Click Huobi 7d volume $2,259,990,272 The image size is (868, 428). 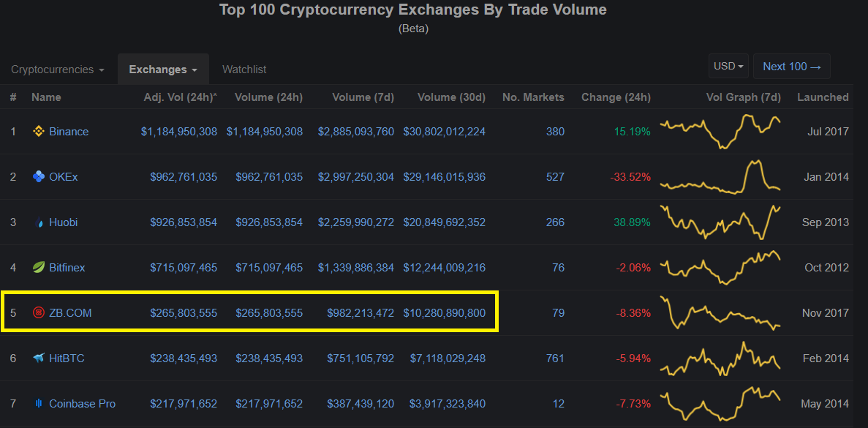(356, 222)
